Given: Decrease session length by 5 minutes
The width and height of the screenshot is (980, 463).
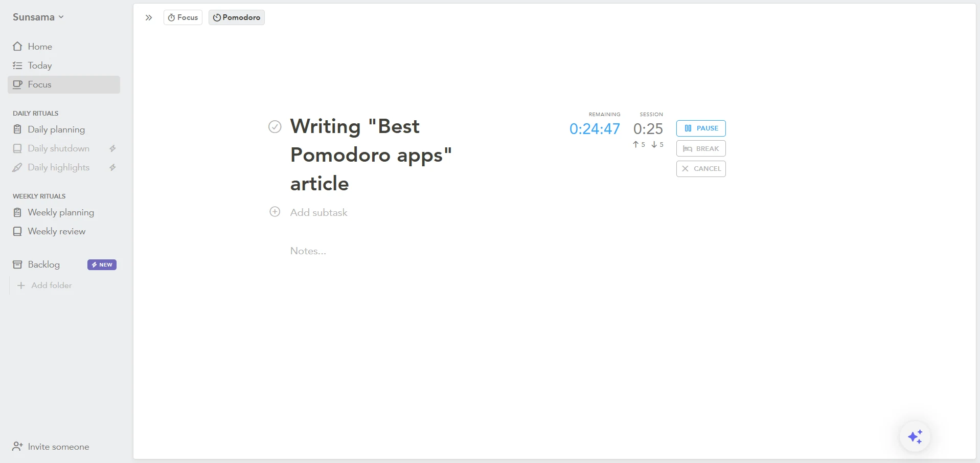Looking at the screenshot, I should coord(657,145).
